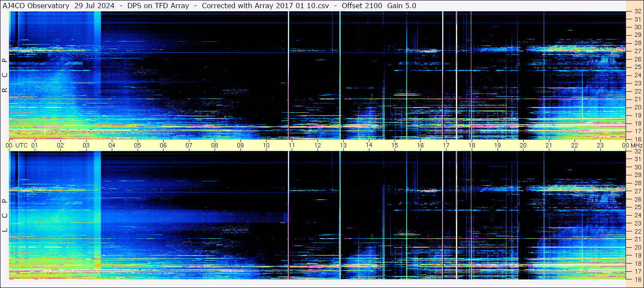Click the 30 MHz label in RCP panel
Viewport: 644px width, 288px height.
pyautogui.click(x=637, y=27)
